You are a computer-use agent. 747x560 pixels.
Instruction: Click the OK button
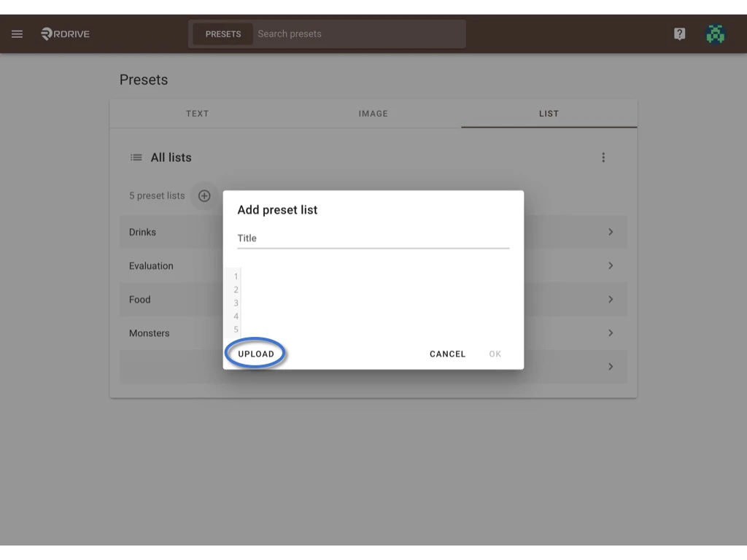(495, 354)
